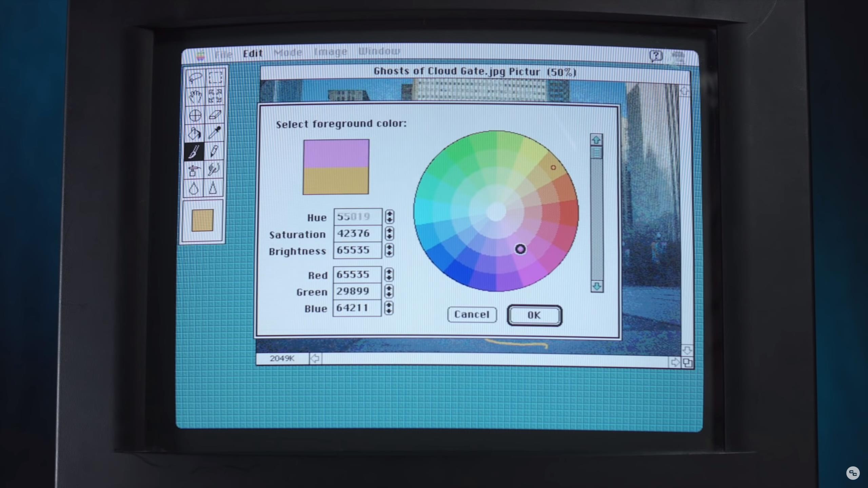Select the Eraser tool
The height and width of the screenshot is (488, 868).
[215, 115]
